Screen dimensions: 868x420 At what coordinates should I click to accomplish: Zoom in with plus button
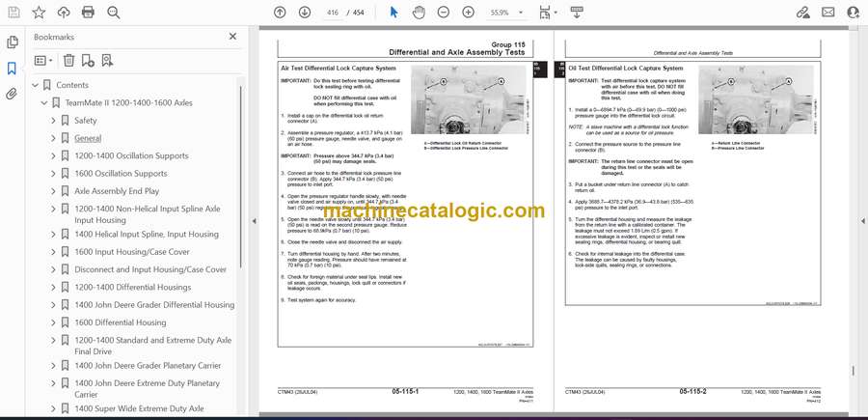pos(469,13)
